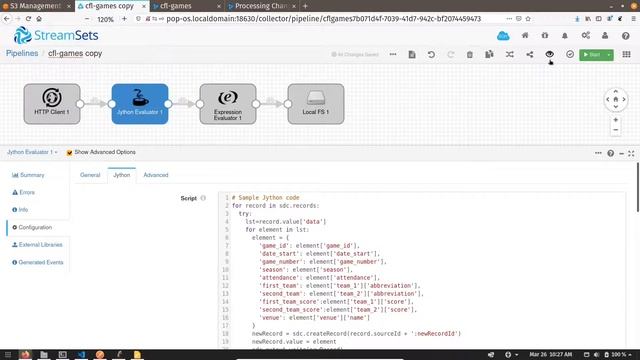This screenshot has height=360, width=640.
Task: Open Firefox from the taskbar
Action: (25, 354)
